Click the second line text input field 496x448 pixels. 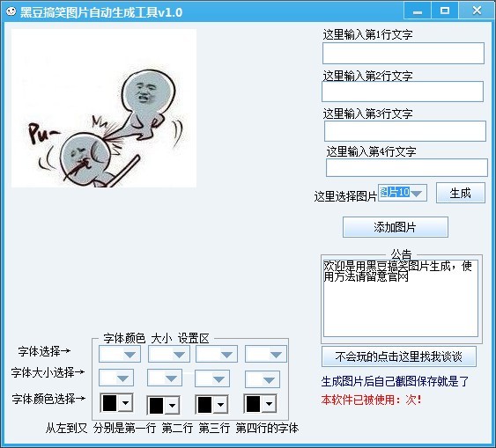(x=403, y=92)
